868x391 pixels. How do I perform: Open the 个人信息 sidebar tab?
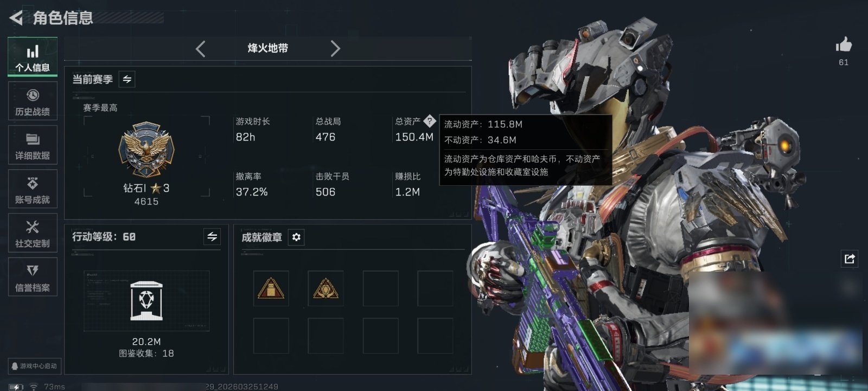33,57
